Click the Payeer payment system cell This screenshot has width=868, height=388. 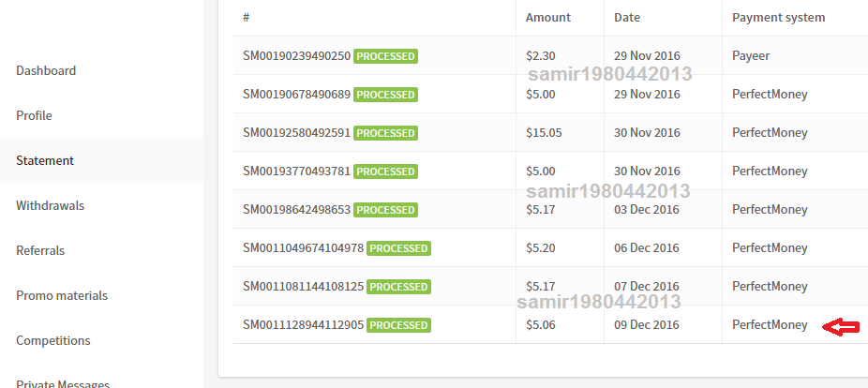pyautogui.click(x=751, y=56)
